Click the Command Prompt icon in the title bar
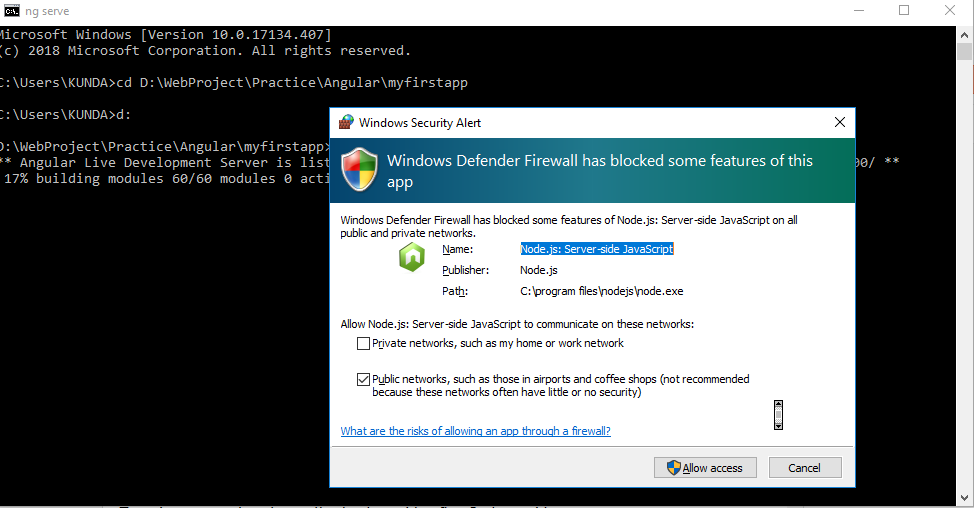The image size is (974, 508). click(x=11, y=10)
